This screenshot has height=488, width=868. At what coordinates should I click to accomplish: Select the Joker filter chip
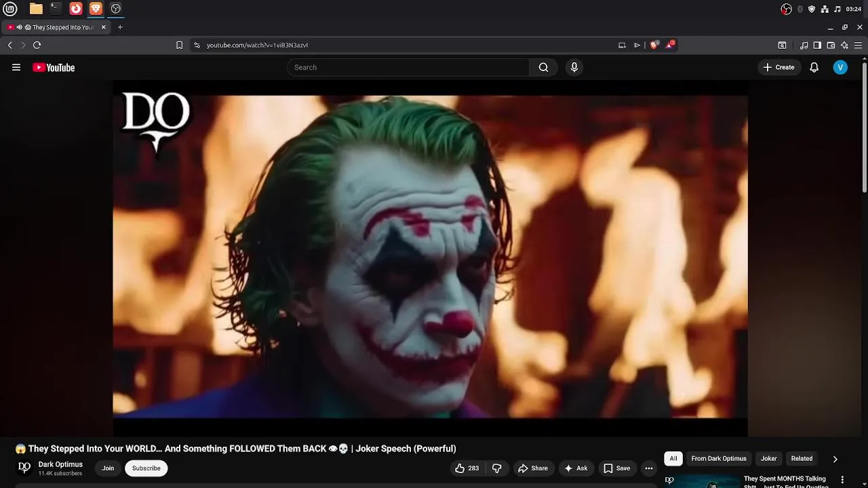pos(769,459)
